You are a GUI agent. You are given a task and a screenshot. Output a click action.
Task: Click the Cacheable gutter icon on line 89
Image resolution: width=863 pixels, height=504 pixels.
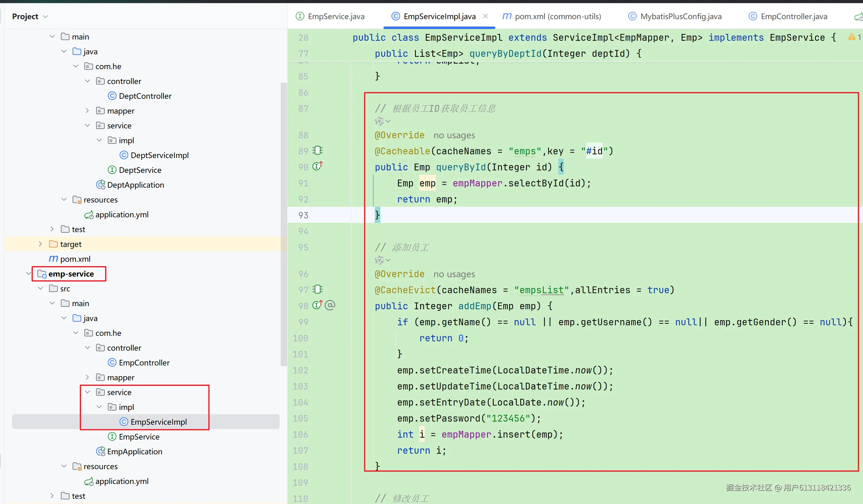tap(318, 151)
